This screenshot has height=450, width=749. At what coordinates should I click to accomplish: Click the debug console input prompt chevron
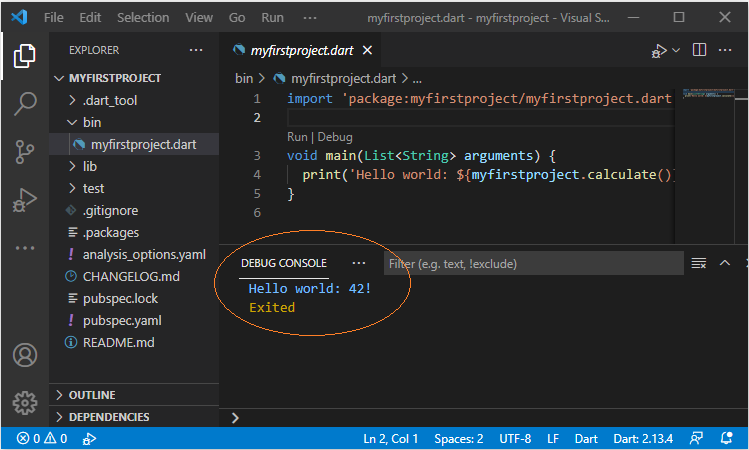235,418
